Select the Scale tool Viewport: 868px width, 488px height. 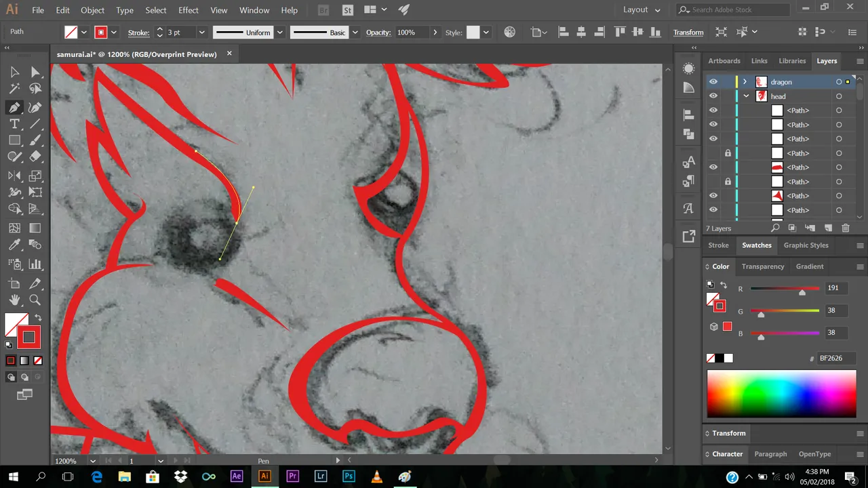(35, 176)
